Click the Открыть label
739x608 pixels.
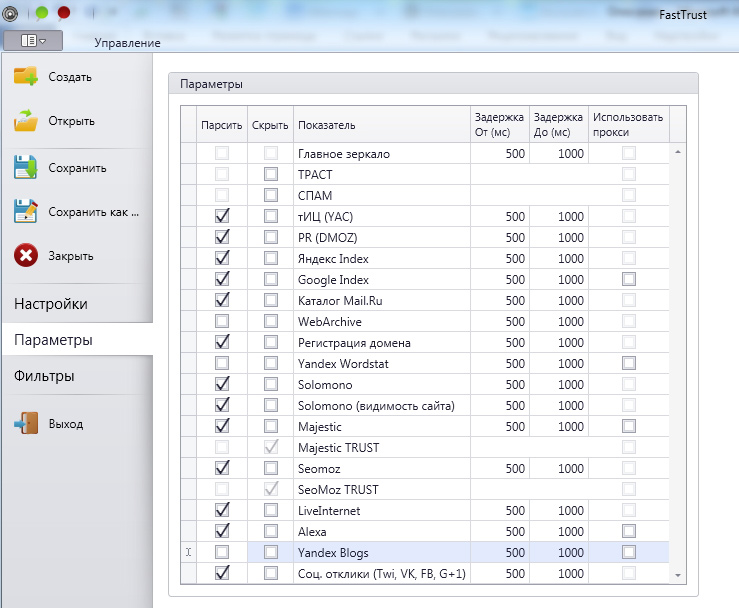tap(72, 121)
